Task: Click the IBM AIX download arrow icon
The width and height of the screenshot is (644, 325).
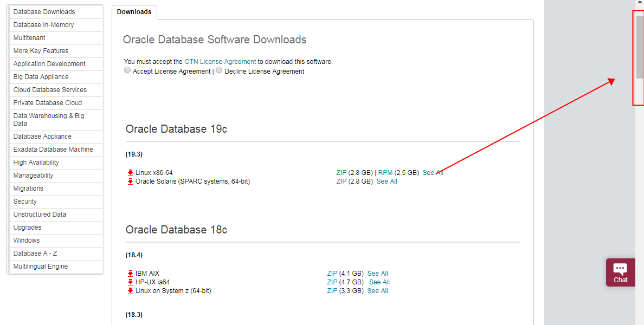Action: pos(130,274)
